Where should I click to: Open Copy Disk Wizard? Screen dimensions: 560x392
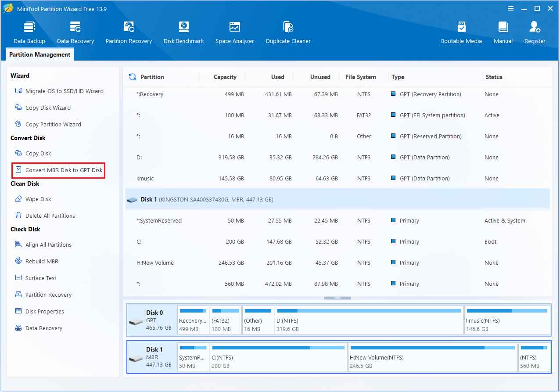click(43, 108)
